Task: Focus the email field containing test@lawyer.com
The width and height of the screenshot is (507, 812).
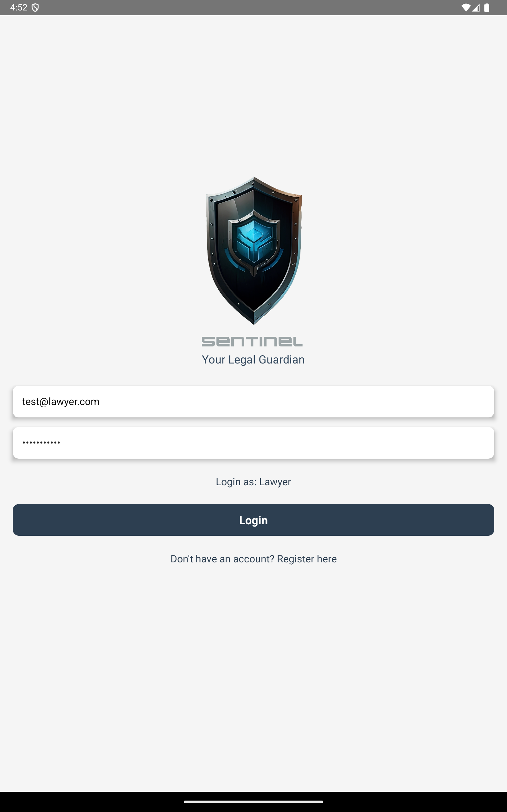Action: click(x=253, y=402)
